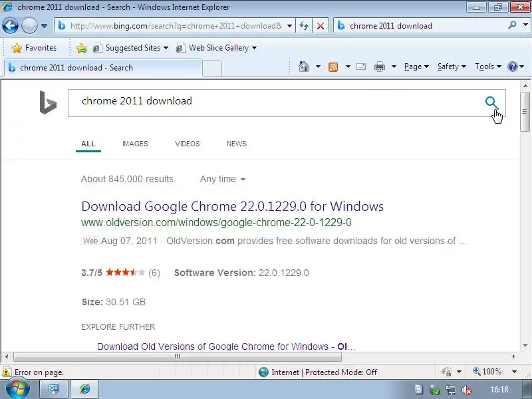Click the Internet Explorer taskbar button

pos(85,389)
